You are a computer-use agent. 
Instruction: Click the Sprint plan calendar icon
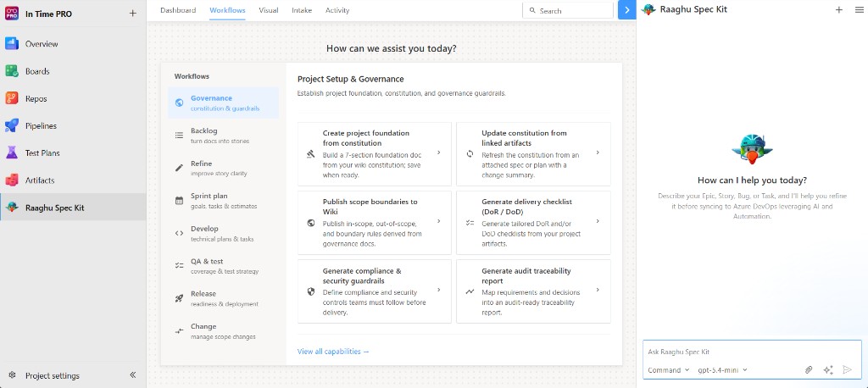[x=179, y=201]
